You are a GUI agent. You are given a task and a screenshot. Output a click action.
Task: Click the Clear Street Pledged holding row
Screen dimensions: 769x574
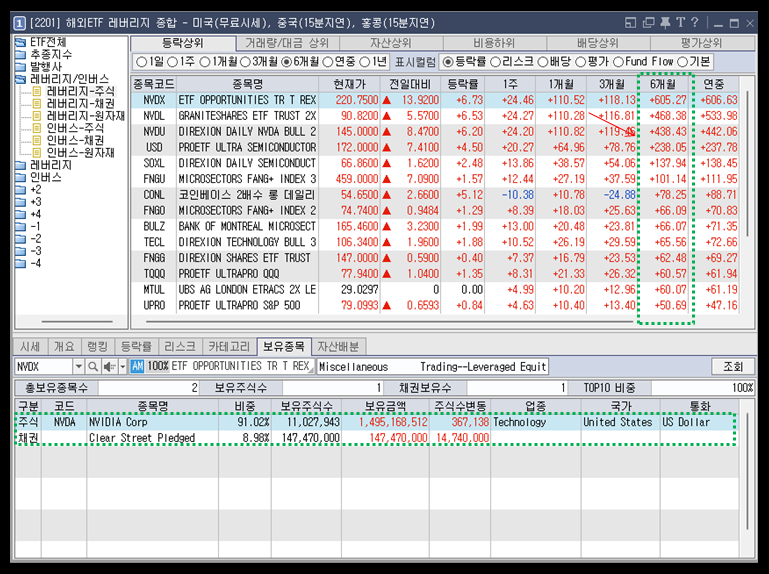(376, 438)
